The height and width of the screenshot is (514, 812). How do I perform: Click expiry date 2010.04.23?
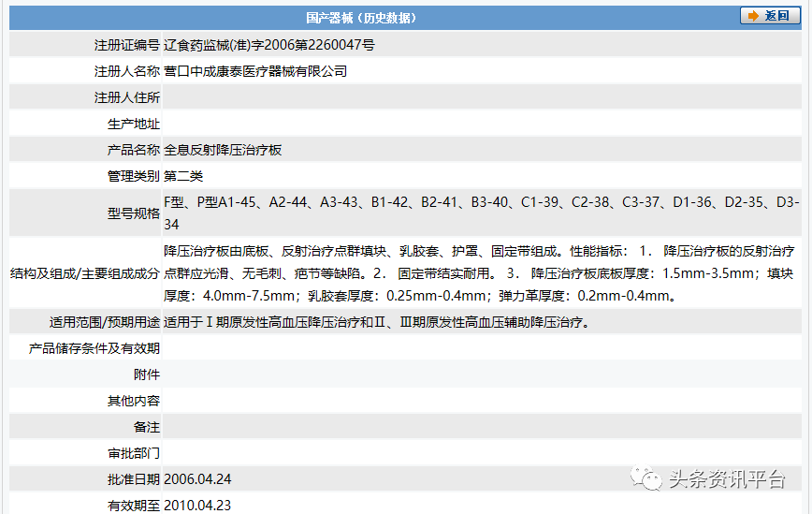[197, 506]
